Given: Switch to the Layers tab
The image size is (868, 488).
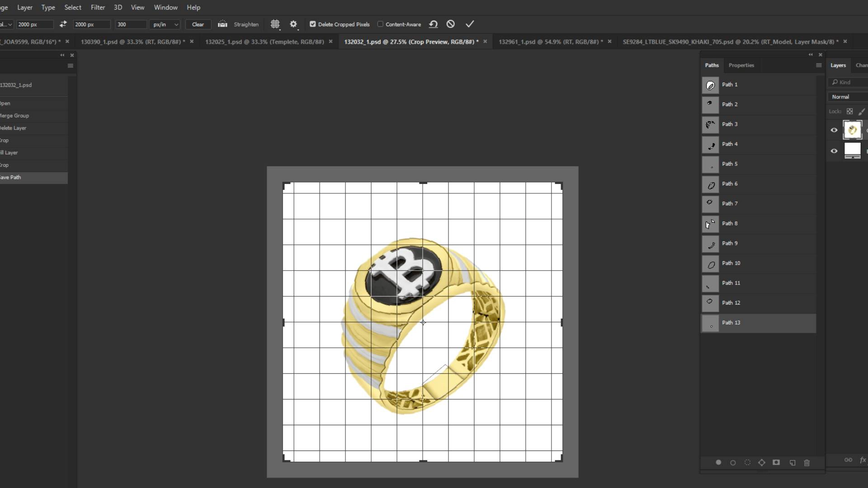Looking at the screenshot, I should [838, 65].
